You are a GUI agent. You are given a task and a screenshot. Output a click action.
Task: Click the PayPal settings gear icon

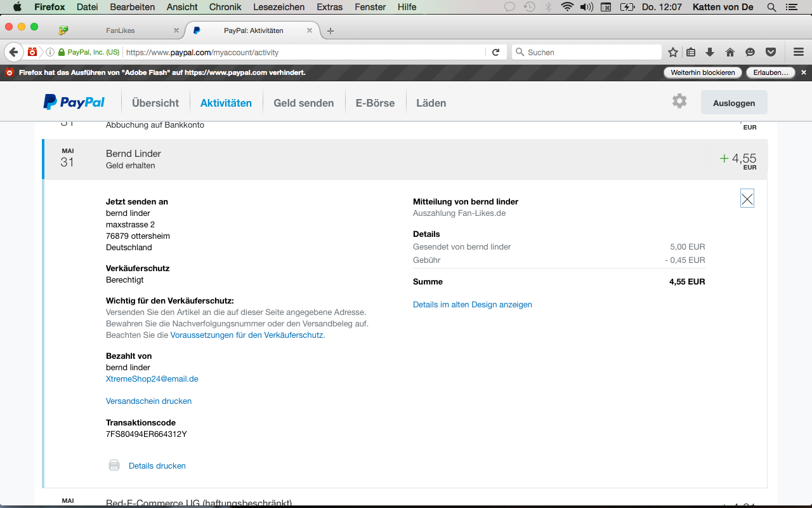click(679, 101)
